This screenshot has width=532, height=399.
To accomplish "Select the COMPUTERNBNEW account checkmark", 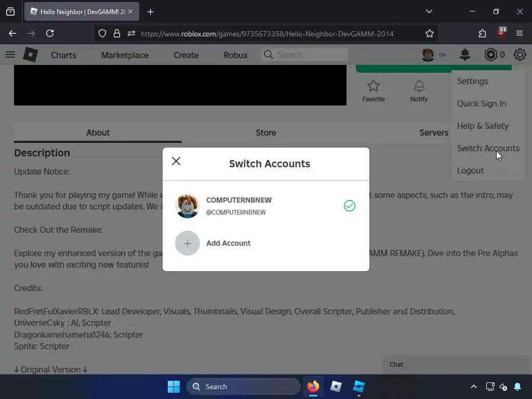I will 350,206.
